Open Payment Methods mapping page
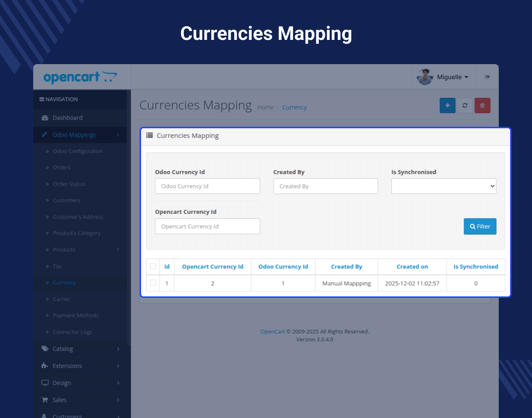Viewport: 532px width, 418px height. coord(76,315)
